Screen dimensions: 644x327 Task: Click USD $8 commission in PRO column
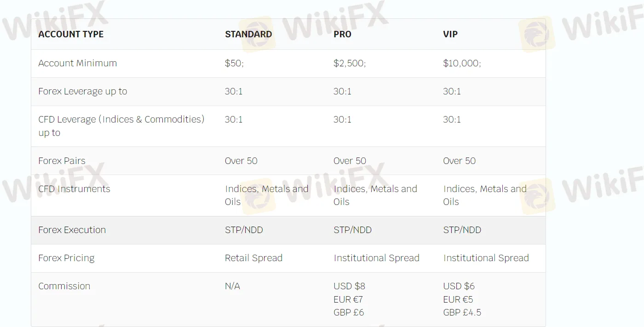[349, 286]
